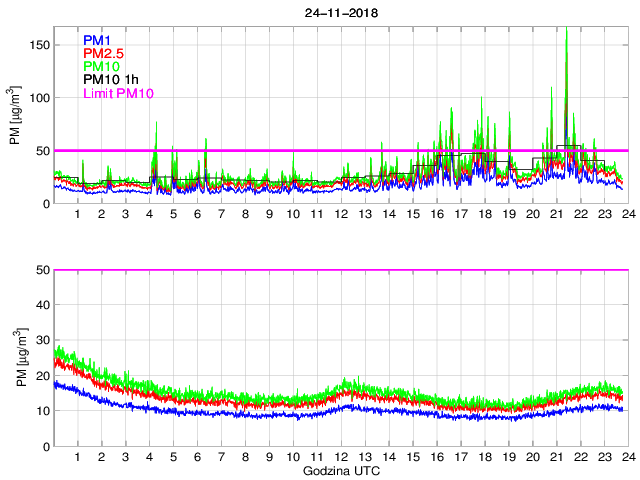Select the red PM2.5 legend entry
This screenshot has height=480, width=640.
[x=104, y=53]
